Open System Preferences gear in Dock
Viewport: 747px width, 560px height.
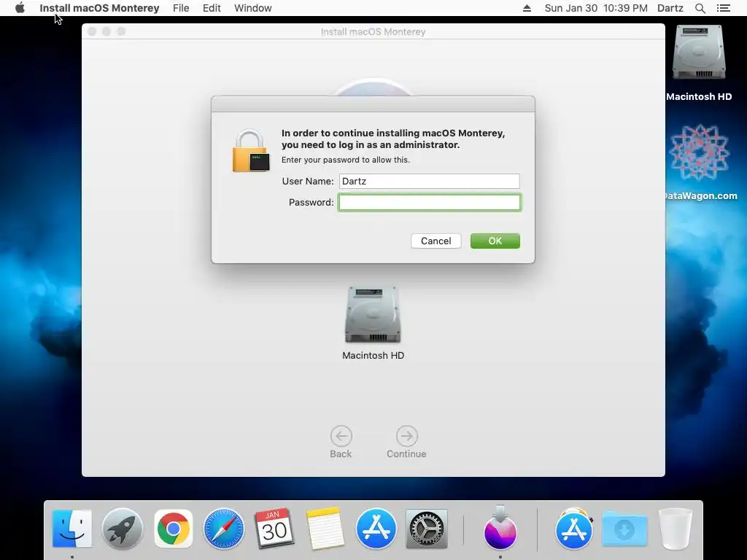point(426,529)
